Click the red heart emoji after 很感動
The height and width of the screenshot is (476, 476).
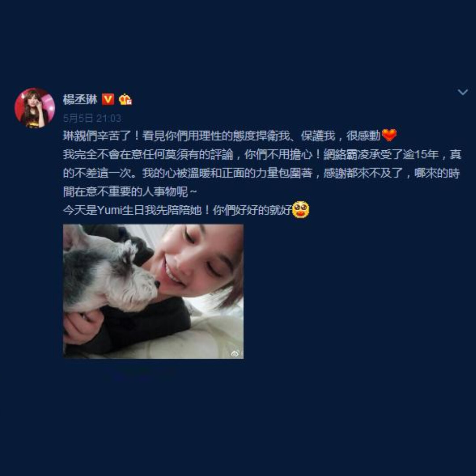389,135
